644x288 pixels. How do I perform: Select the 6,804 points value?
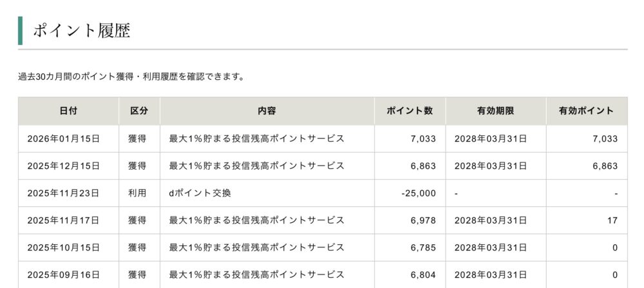(423, 274)
